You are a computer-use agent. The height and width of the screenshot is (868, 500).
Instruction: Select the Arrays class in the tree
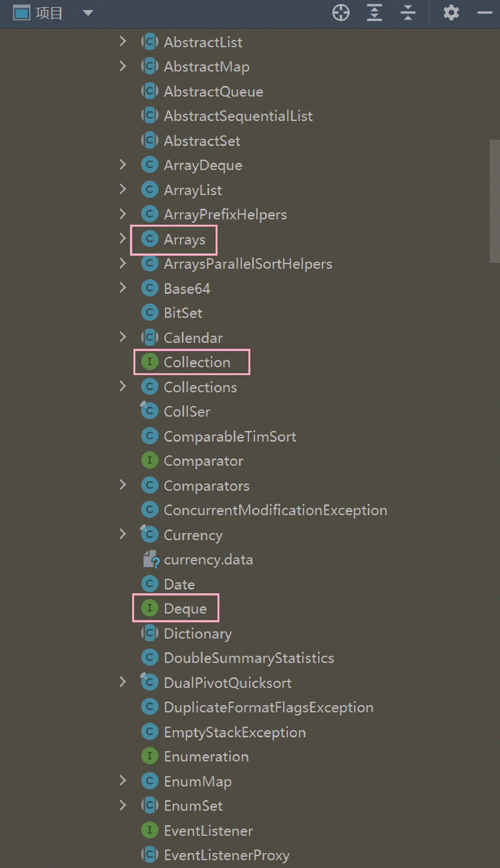click(184, 239)
